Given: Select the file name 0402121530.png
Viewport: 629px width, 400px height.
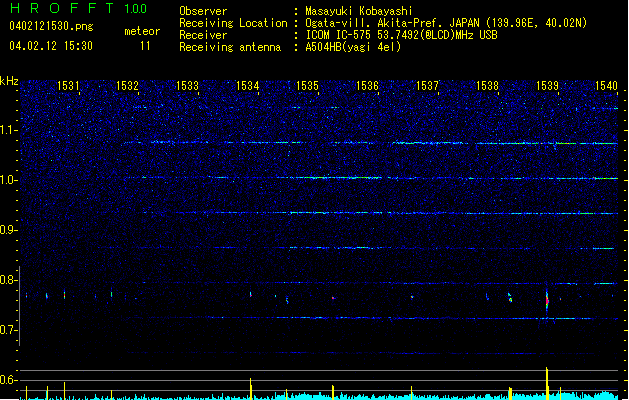Looking at the screenshot, I should [x=51, y=27].
